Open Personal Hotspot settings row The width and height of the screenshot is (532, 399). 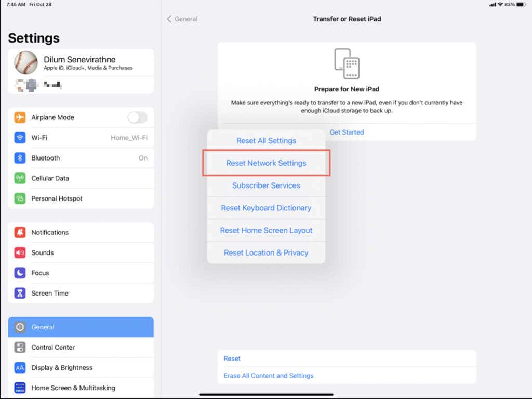[x=81, y=198]
